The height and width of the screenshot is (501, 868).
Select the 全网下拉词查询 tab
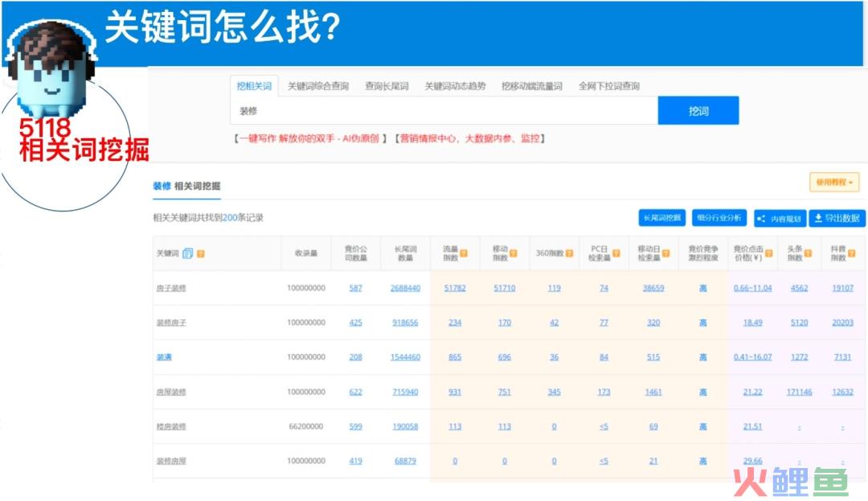609,86
